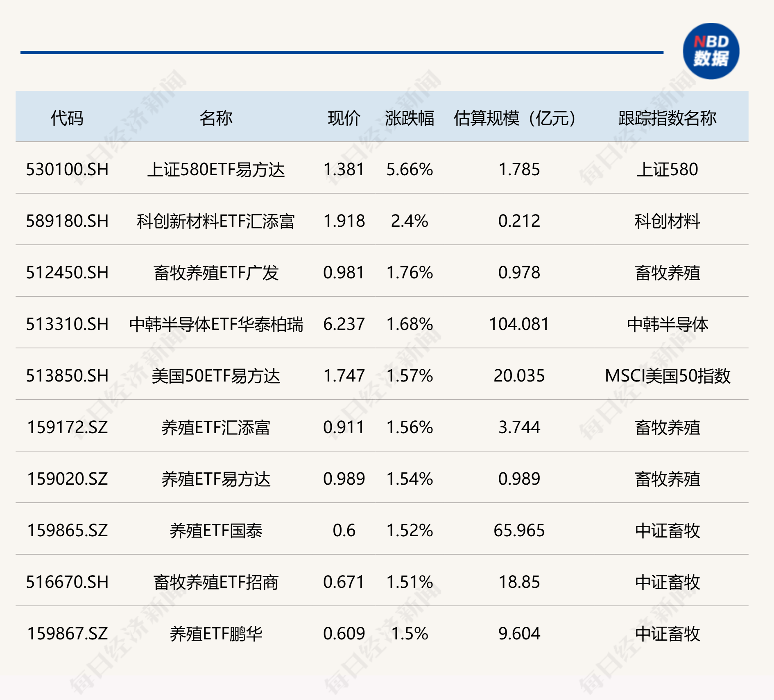The width and height of the screenshot is (774, 700).
Task: Click scale value 1.785
Action: [519, 169]
